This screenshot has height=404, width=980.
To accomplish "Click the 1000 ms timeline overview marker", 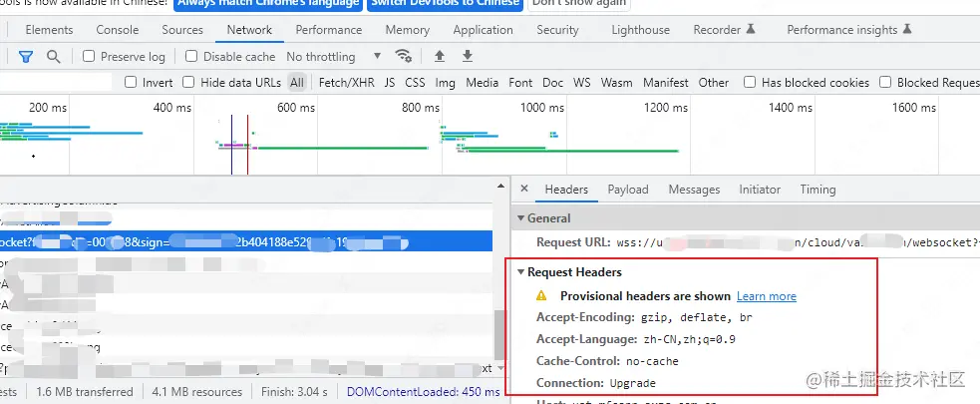I will 542,108.
